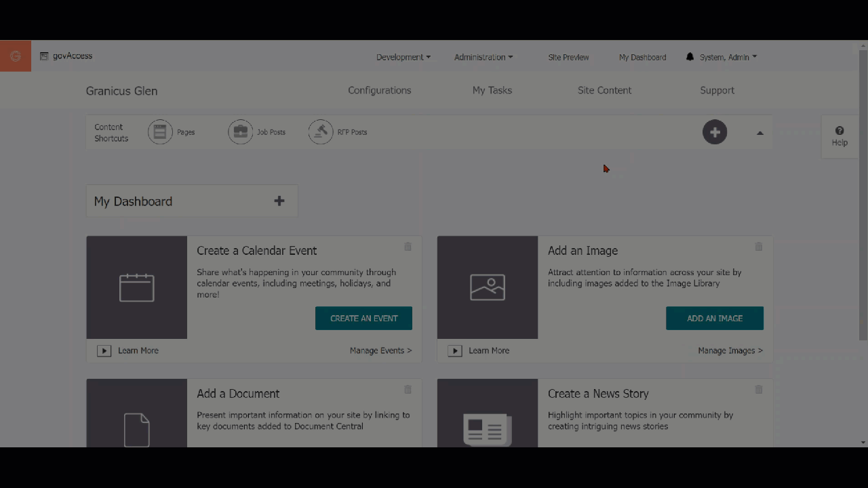Select the Job Posts shortcut icon
The image size is (868, 488).
240,131
